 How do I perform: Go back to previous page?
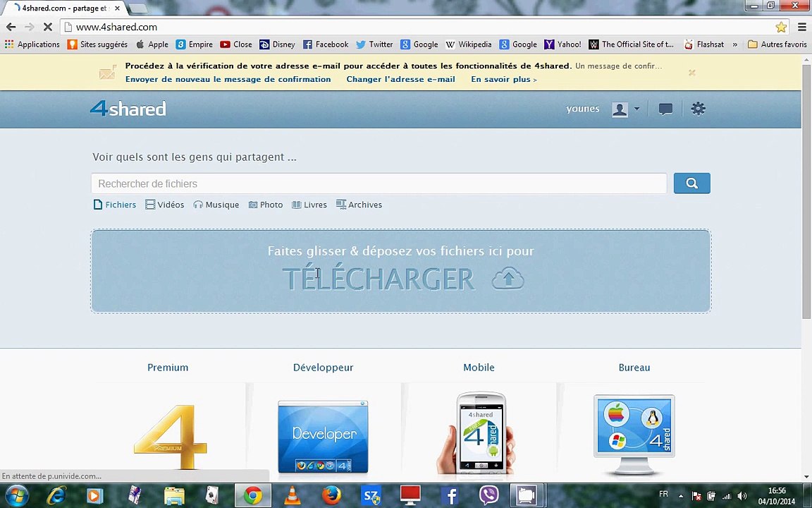pyautogui.click(x=11, y=27)
